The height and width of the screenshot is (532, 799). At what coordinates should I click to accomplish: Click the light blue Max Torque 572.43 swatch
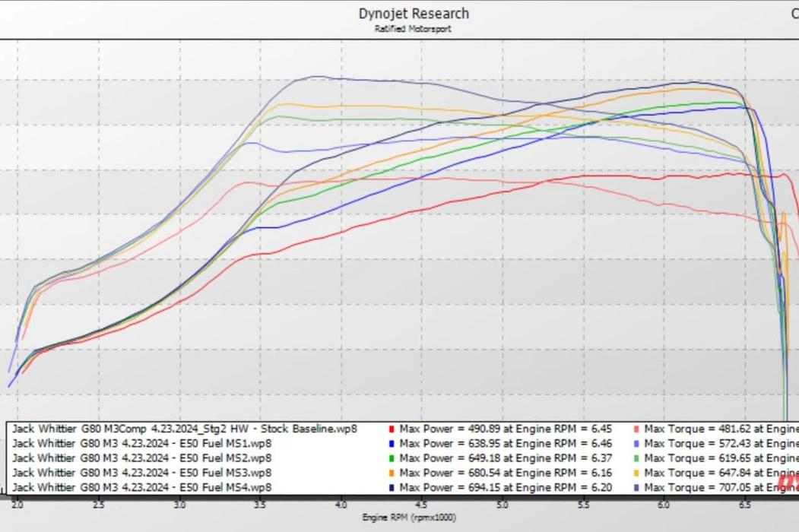[x=636, y=444]
